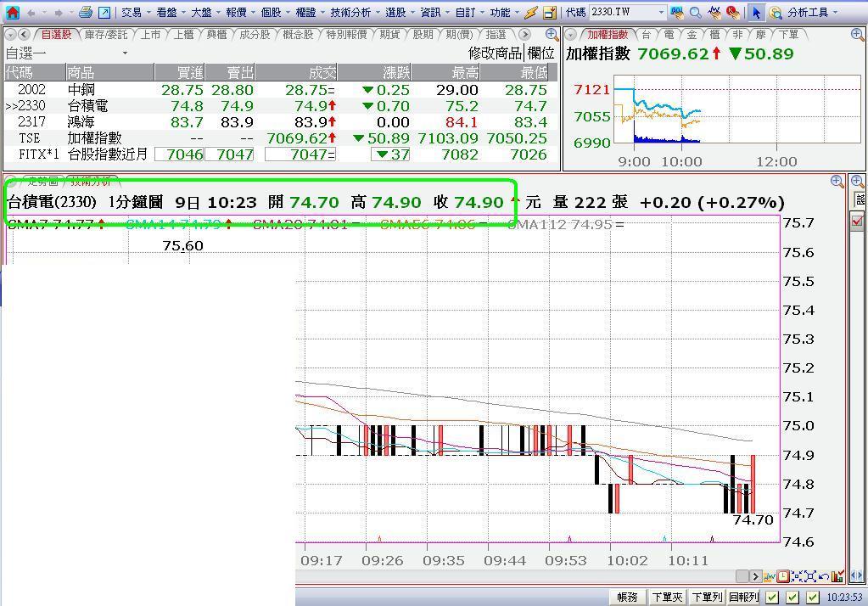The width and height of the screenshot is (868, 606).
Task: Click the left-right arrows icon at sidebar bottom
Action: pos(857,576)
